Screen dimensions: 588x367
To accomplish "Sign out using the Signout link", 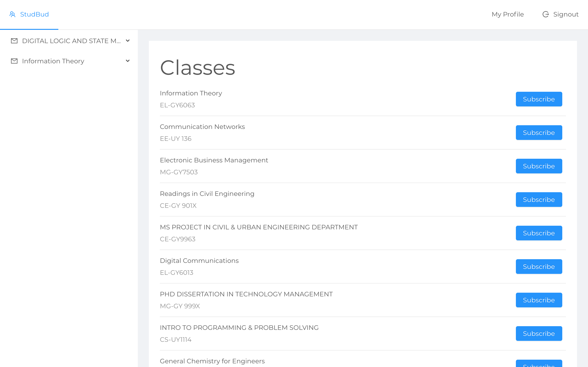I will point(566,14).
